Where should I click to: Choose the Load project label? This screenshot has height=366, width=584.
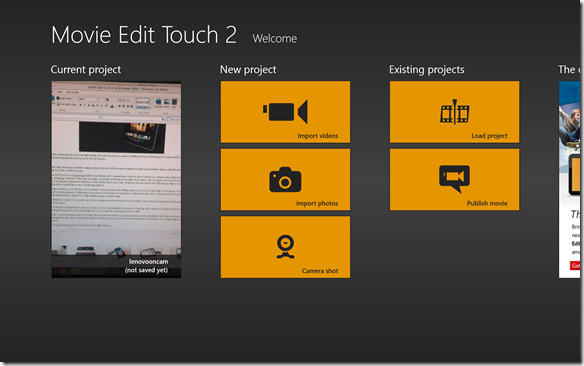(489, 136)
